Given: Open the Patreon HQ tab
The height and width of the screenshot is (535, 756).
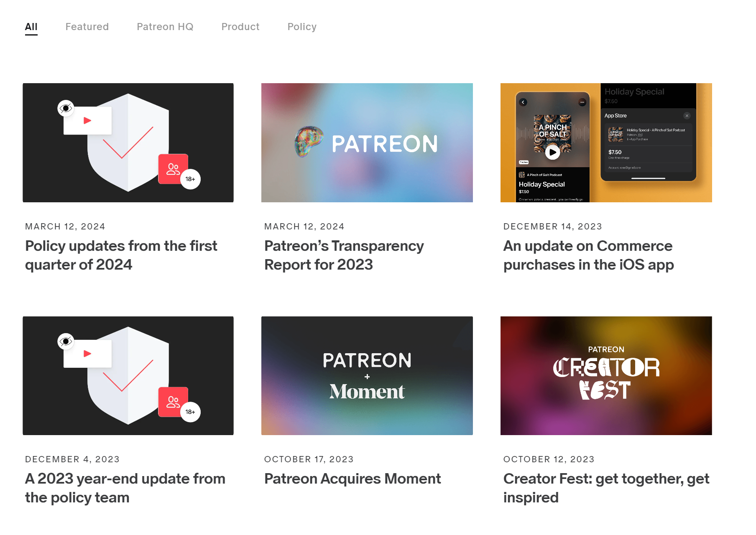Looking at the screenshot, I should 165,27.
